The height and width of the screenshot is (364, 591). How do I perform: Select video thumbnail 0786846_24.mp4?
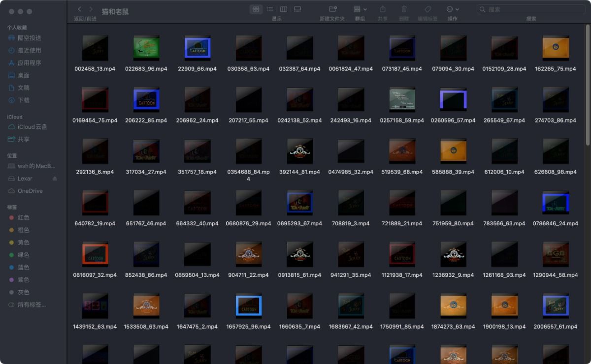556,202
